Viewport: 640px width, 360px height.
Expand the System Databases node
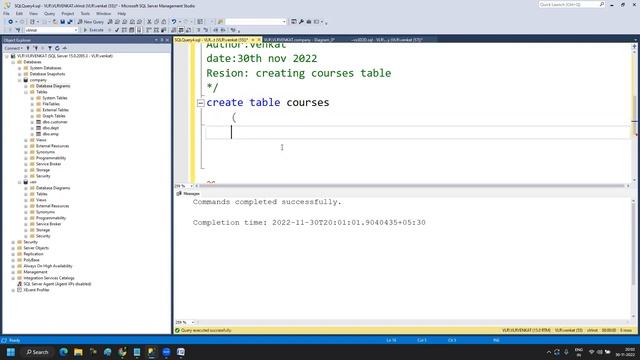(20, 68)
